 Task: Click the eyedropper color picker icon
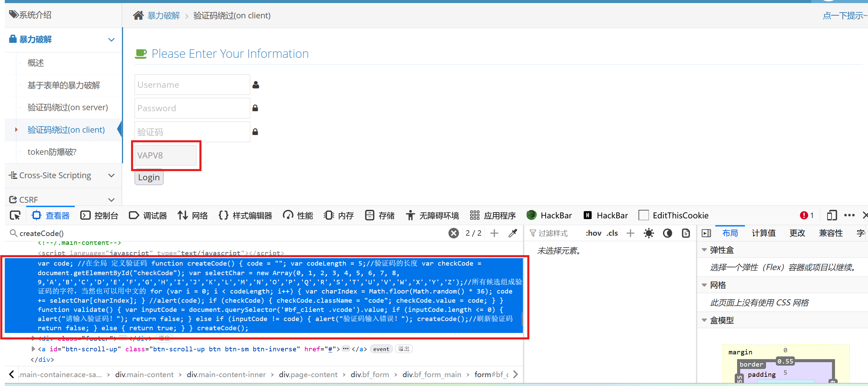(x=513, y=233)
